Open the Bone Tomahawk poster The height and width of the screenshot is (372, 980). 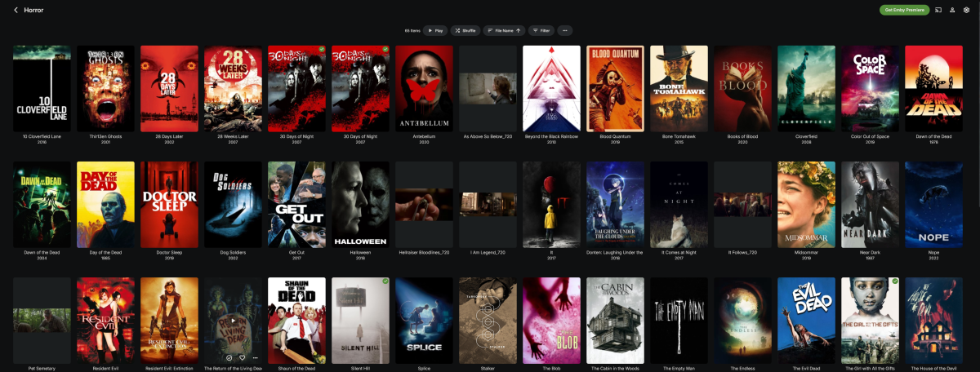679,88
